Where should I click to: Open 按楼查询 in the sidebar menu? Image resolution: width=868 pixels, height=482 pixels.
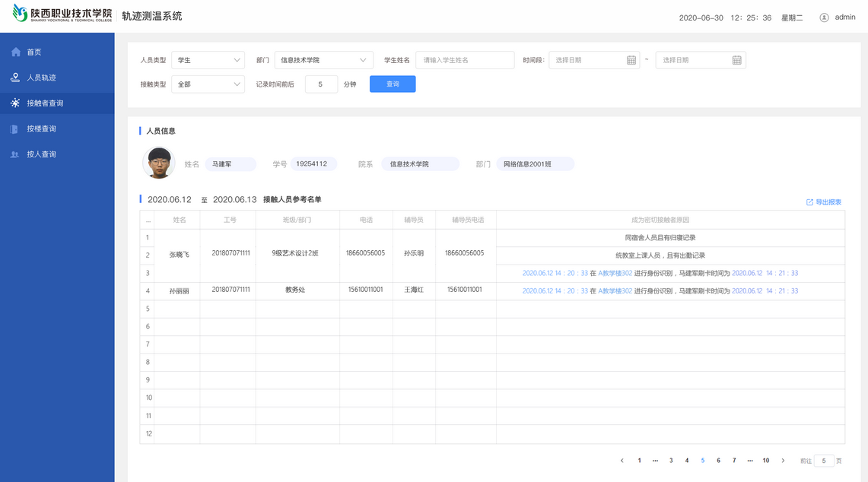[x=42, y=129]
